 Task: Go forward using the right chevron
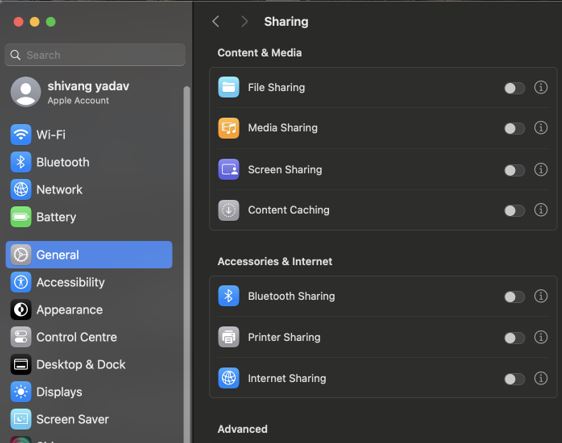point(244,22)
